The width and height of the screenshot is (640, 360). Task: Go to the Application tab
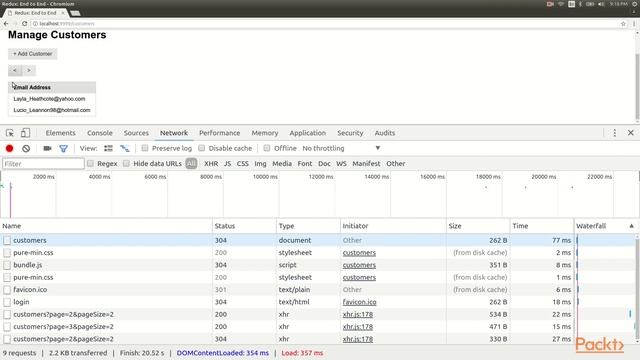[308, 133]
